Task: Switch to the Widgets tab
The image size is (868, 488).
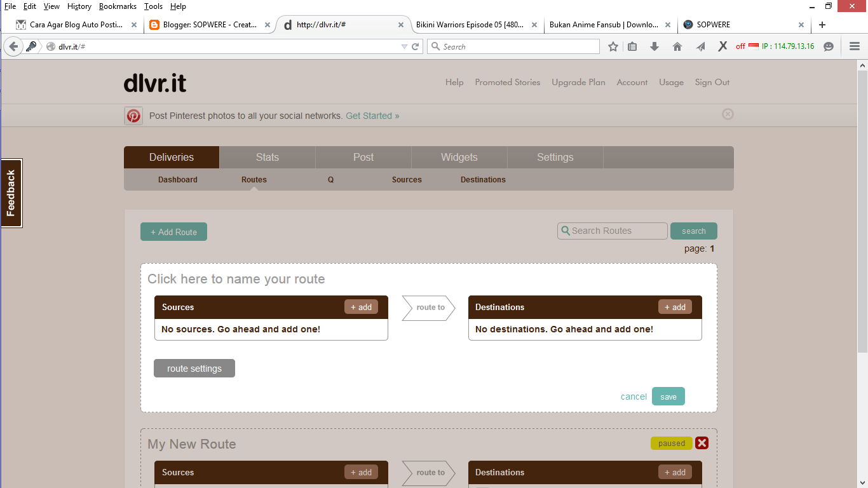Action: (459, 157)
